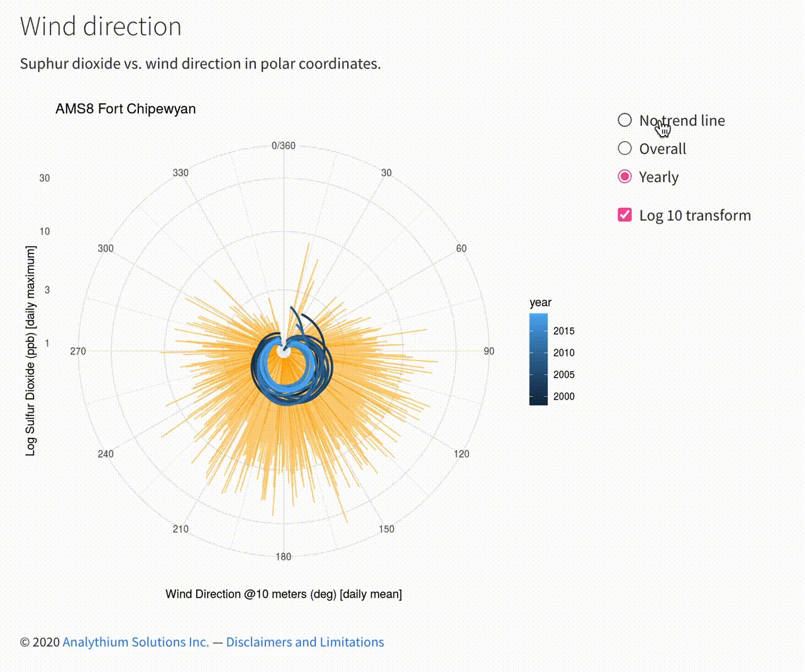
Task: Click the Log Sulfur Dioxide axis title
Action: [31, 350]
